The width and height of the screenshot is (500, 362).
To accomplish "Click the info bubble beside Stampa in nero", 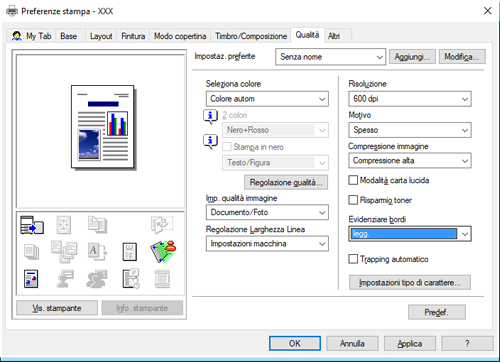I will tap(210, 141).
